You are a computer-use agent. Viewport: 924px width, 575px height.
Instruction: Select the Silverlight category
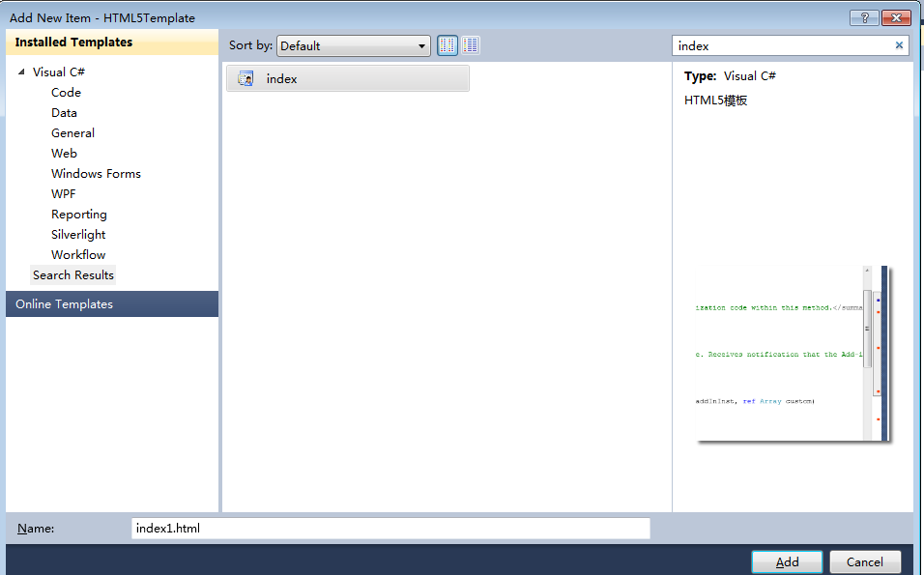click(x=78, y=235)
